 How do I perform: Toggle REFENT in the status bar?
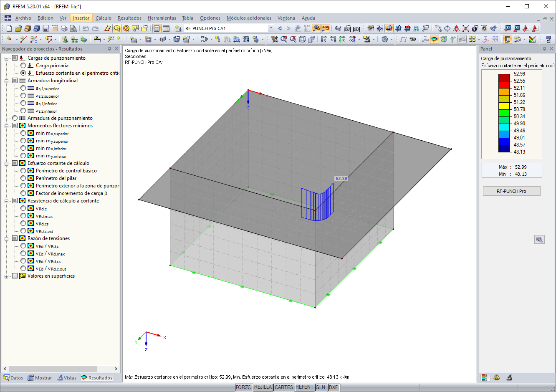tap(304, 387)
